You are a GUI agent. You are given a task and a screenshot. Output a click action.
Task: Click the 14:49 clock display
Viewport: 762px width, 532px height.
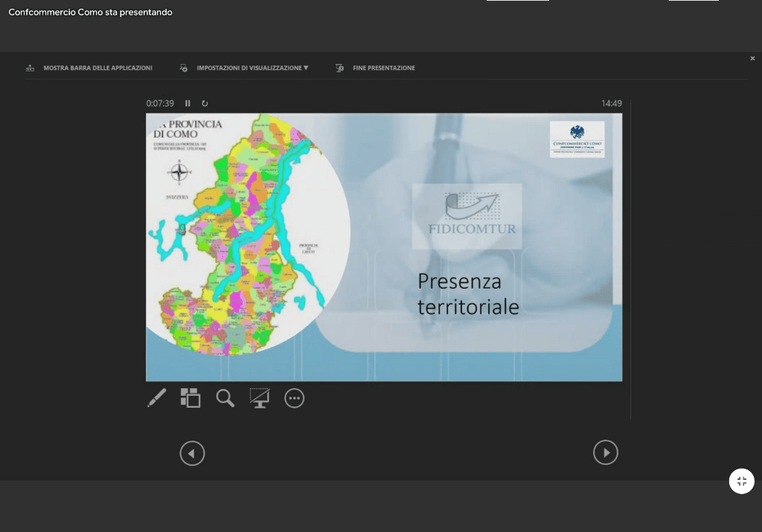[611, 103]
